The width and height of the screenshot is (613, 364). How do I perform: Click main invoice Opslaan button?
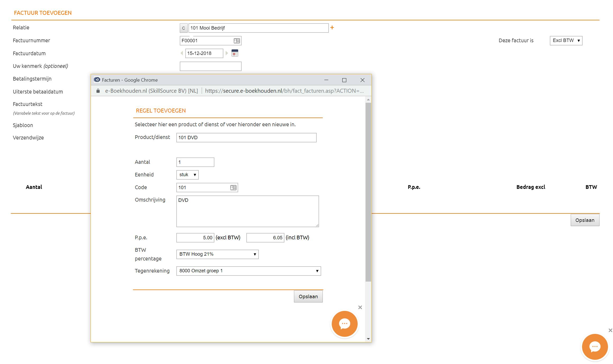(585, 220)
